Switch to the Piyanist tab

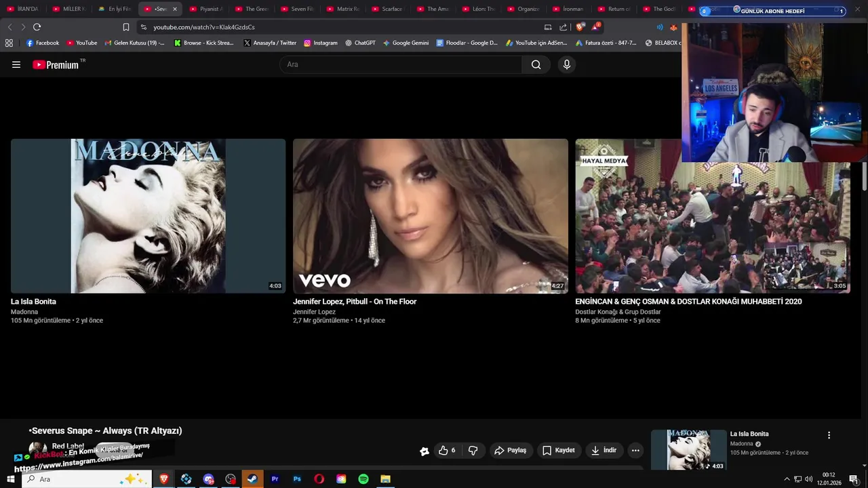pos(206,9)
